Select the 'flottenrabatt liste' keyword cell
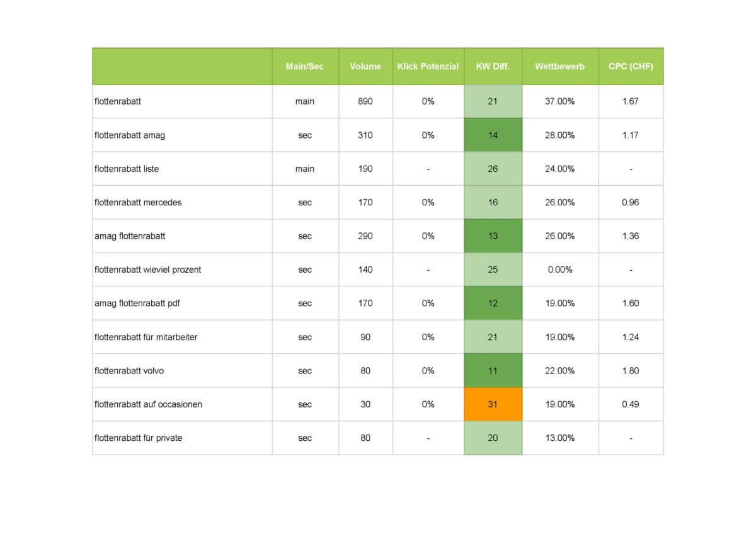This screenshot has height=534, width=756. coord(127,169)
